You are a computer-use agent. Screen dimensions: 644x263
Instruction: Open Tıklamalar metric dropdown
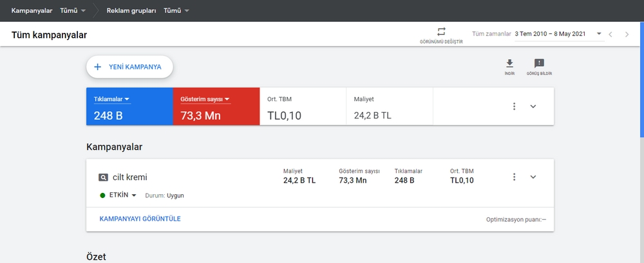coord(111,99)
